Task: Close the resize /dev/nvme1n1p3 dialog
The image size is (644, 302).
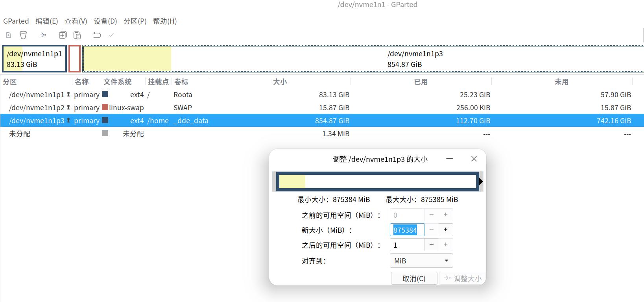Action: (x=474, y=159)
